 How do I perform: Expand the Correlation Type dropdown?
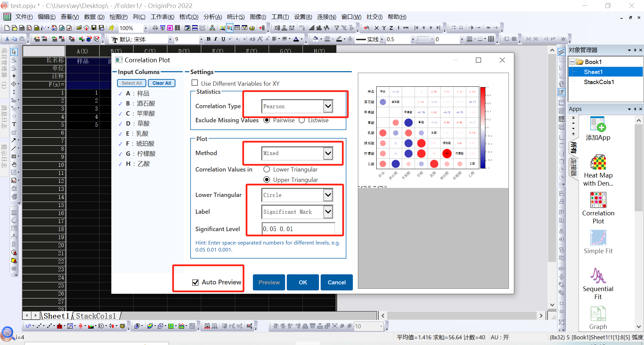pyautogui.click(x=328, y=107)
